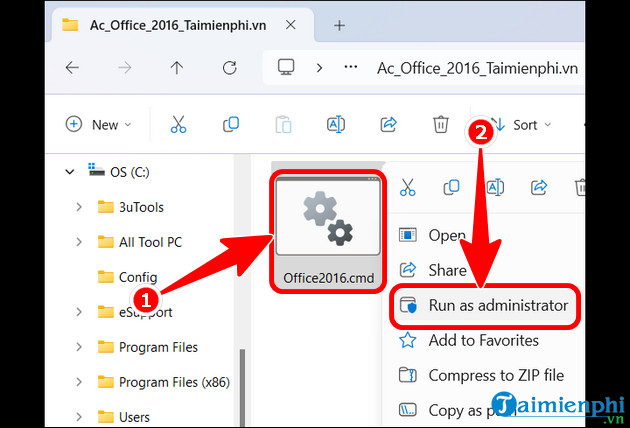
Task: Choose Open from the context menu
Action: [x=432, y=235]
